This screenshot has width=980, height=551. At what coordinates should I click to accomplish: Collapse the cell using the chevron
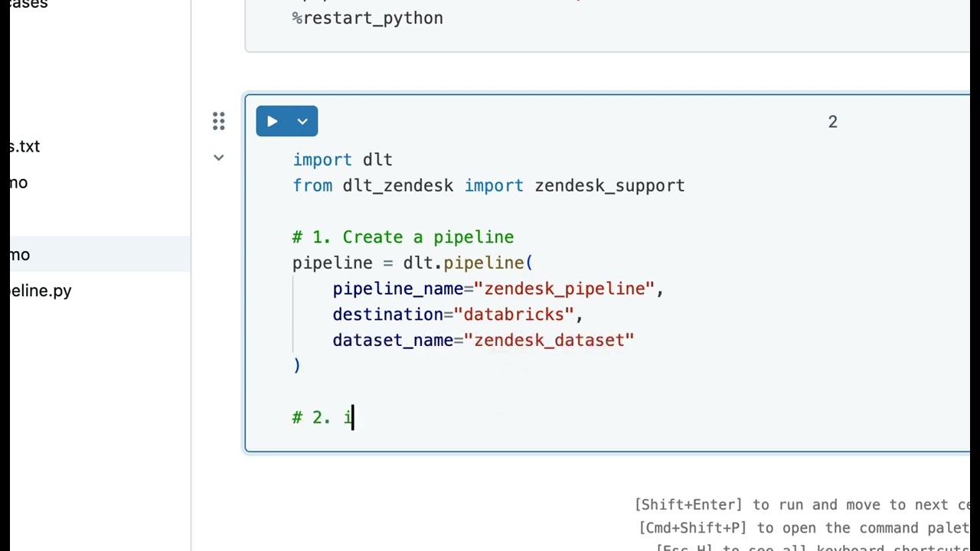pyautogui.click(x=219, y=158)
